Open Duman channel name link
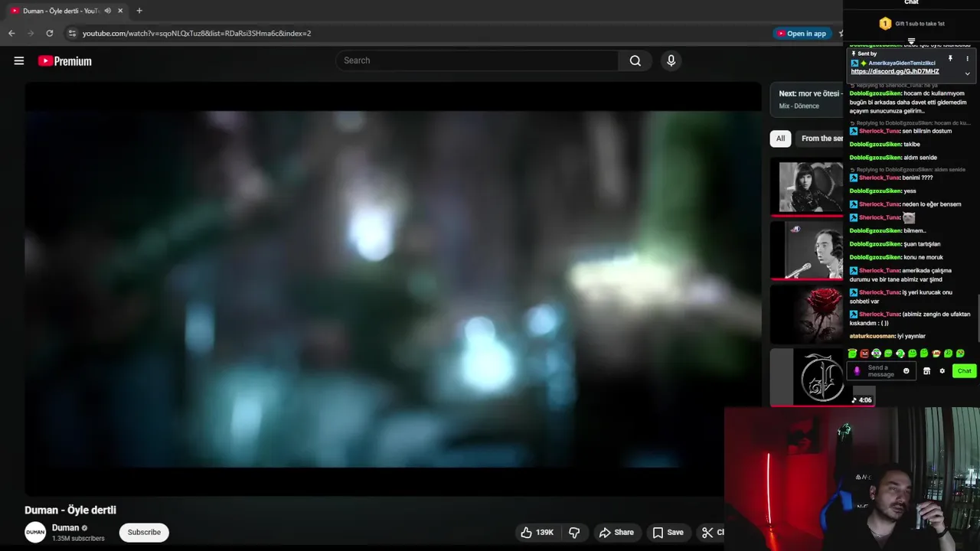The height and width of the screenshot is (551, 980). point(65,528)
